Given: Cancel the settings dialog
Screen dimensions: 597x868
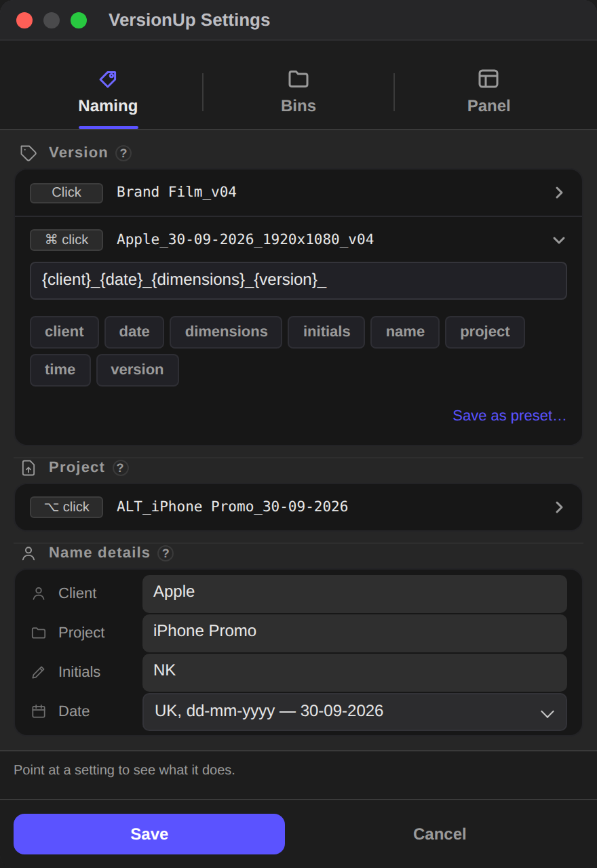Looking at the screenshot, I should 440,834.
